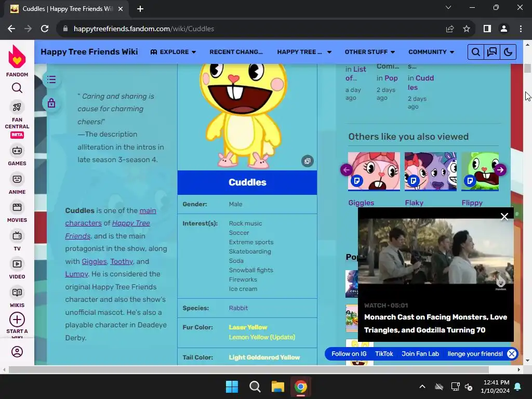Screen dimensions: 532x399
Task: Toggle dark theme with moon icon
Action: point(508,52)
